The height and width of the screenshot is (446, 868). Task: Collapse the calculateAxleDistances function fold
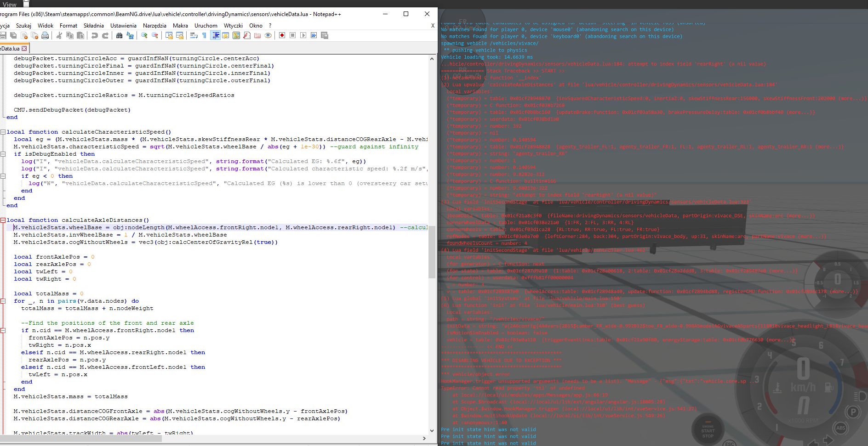pyautogui.click(x=3, y=220)
